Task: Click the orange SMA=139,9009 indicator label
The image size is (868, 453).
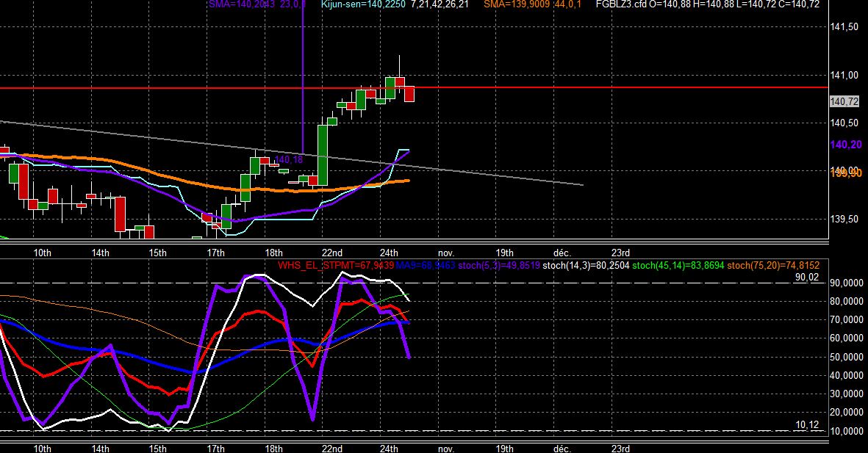Action: click(533, 4)
